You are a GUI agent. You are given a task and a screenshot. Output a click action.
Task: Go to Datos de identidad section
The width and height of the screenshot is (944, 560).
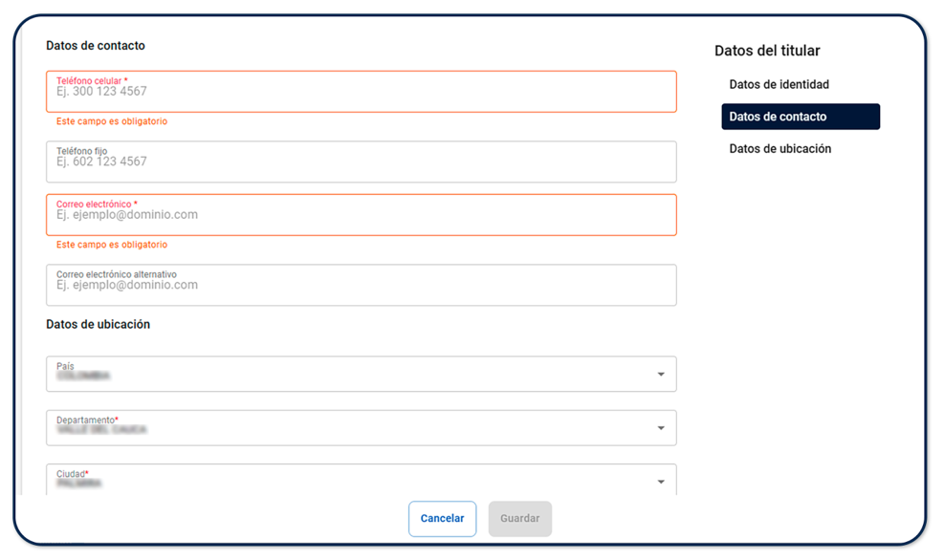[779, 85]
